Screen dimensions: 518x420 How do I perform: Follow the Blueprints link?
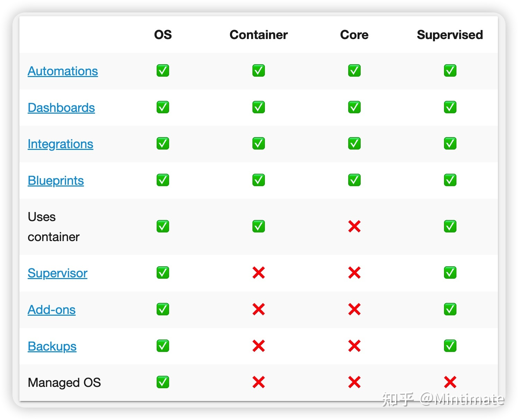tap(56, 181)
